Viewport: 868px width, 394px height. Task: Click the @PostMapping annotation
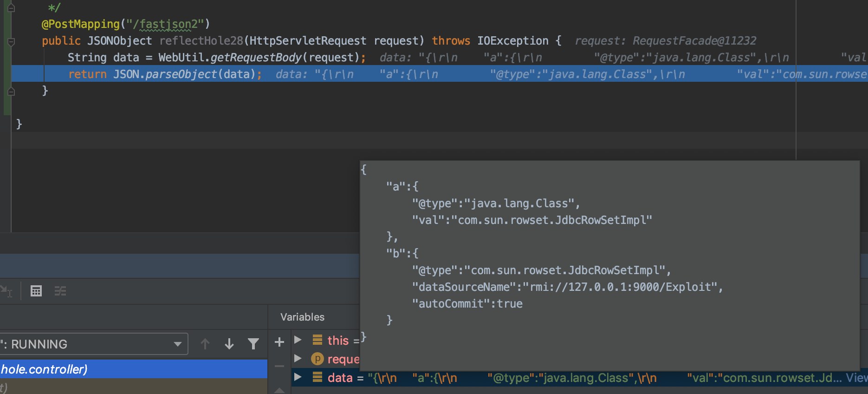pos(81,24)
